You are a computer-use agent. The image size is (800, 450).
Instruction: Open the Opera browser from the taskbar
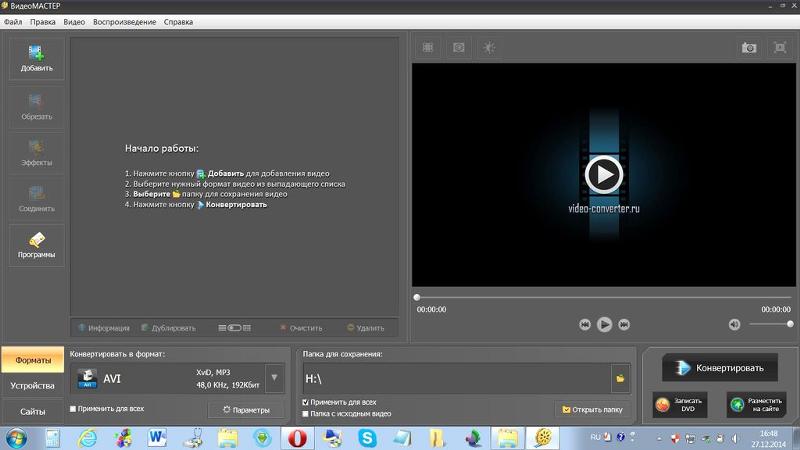pyautogui.click(x=297, y=438)
